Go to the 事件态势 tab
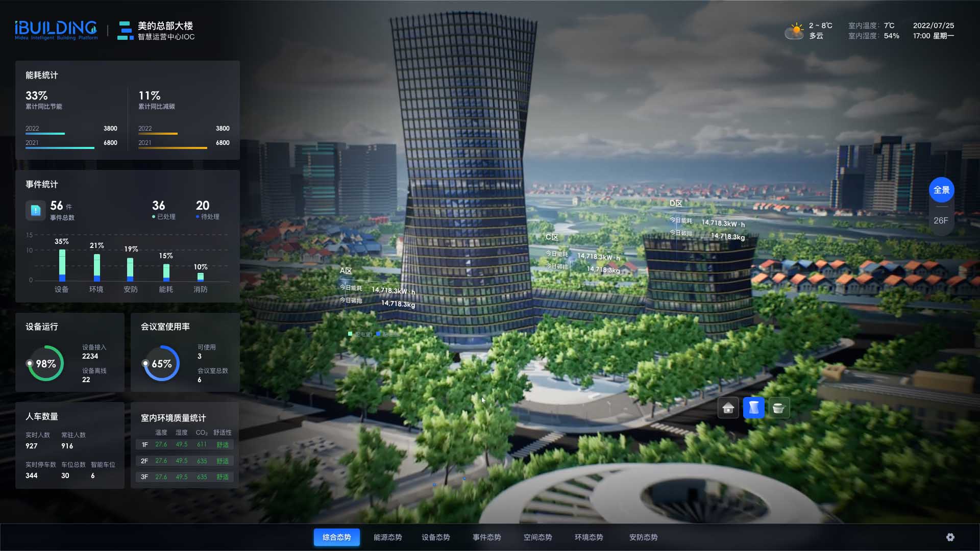980x551 pixels. [486, 537]
